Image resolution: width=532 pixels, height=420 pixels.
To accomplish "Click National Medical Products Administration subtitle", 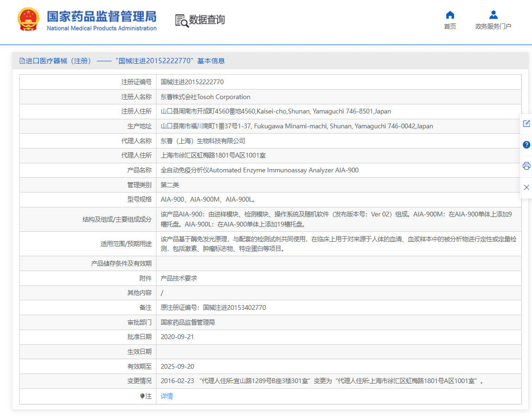I will (101, 28).
